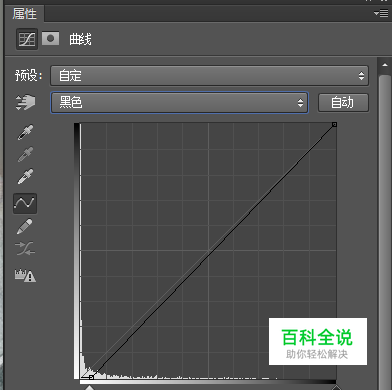
Task: Click the histogram recalculate warning icon
Action: pos(25,275)
